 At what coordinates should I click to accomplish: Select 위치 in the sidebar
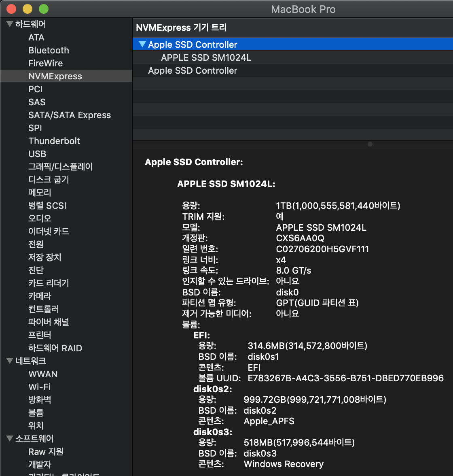pyautogui.click(x=36, y=426)
